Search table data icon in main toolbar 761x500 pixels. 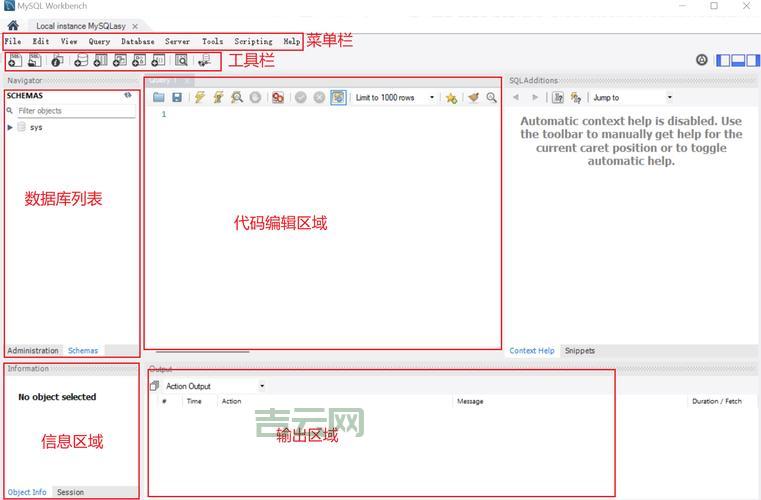click(181, 61)
